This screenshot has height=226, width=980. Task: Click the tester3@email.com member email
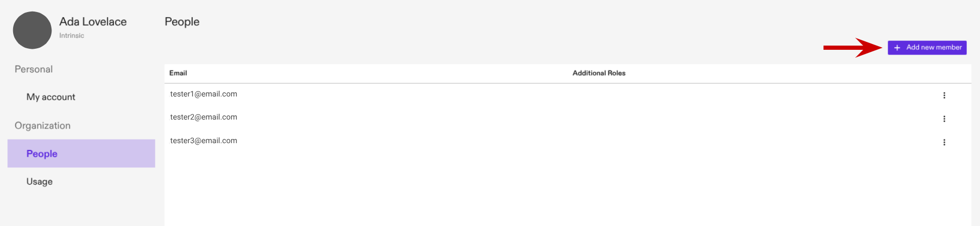click(x=204, y=141)
